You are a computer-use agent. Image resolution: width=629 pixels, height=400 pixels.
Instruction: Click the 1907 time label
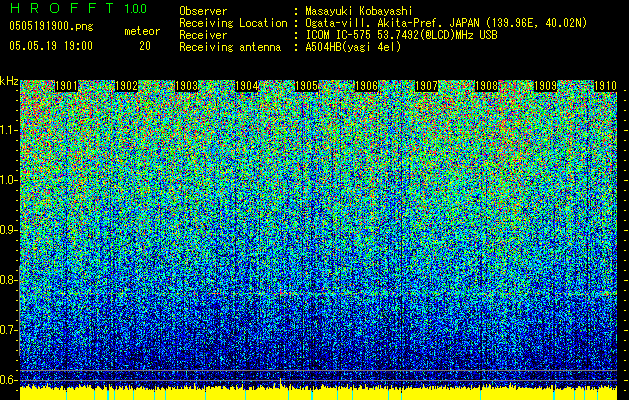point(426,86)
